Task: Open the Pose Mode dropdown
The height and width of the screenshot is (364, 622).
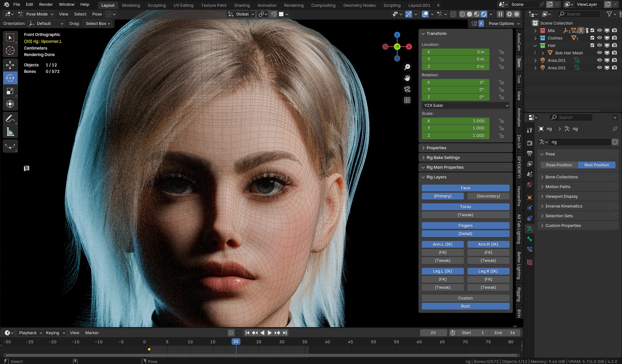Action: pos(36,14)
